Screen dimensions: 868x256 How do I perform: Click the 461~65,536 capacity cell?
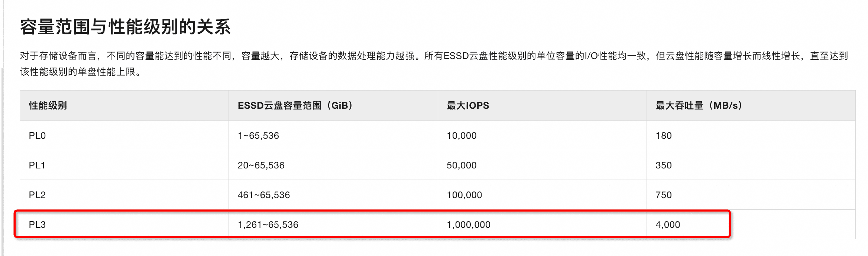click(264, 195)
